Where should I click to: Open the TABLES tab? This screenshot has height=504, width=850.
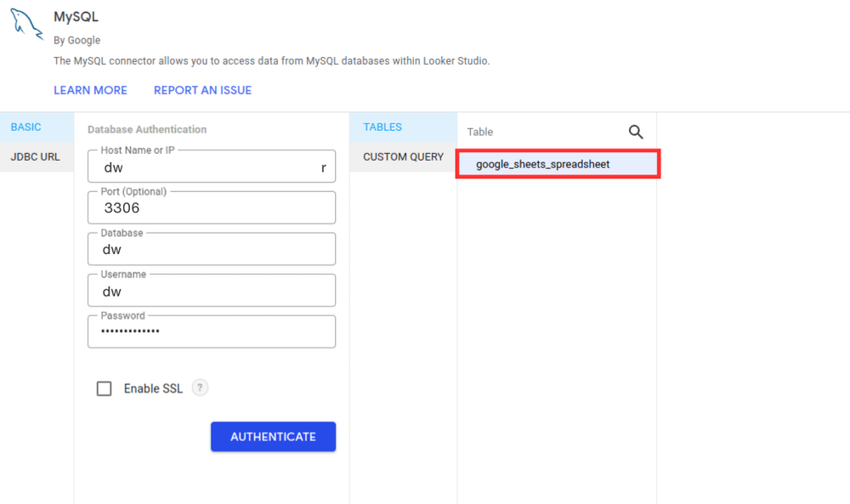tap(381, 126)
